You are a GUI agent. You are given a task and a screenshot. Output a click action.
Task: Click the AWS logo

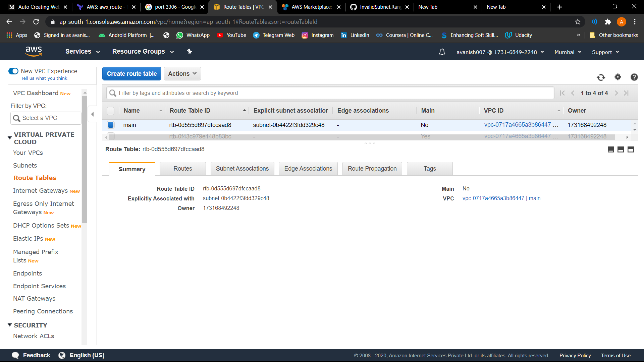(x=34, y=51)
